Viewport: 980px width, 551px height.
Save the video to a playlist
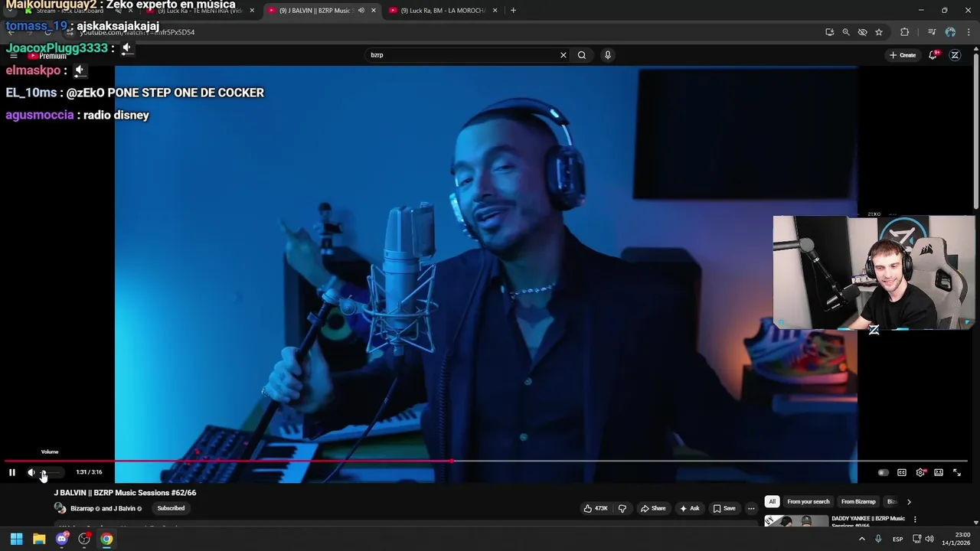(x=724, y=508)
